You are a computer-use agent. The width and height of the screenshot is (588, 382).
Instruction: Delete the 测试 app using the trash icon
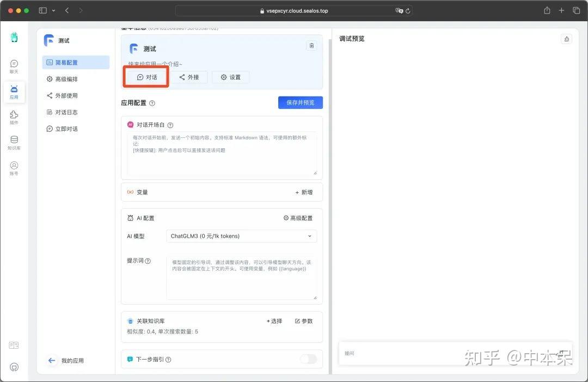[311, 46]
